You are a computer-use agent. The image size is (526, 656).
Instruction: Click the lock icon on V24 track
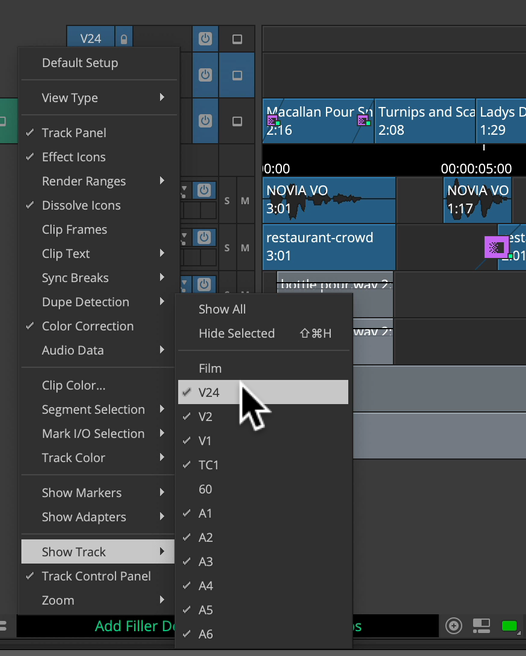tap(124, 39)
